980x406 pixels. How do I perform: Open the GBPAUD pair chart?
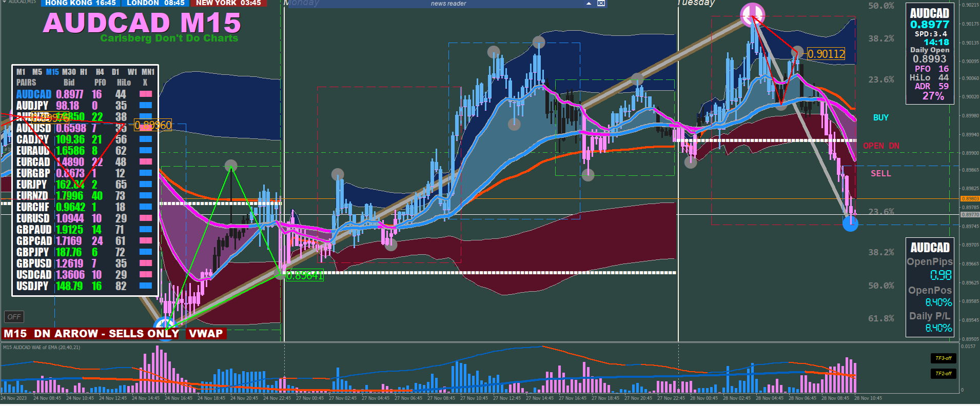click(x=34, y=230)
